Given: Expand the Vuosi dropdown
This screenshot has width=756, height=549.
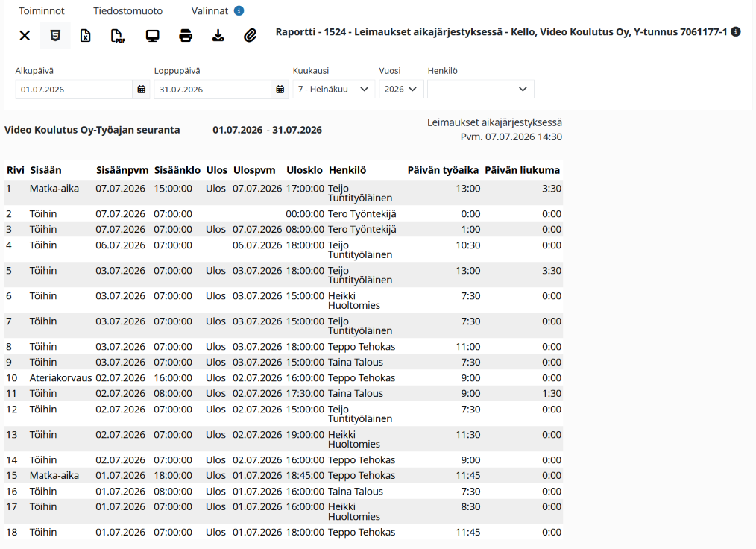Looking at the screenshot, I should 401,90.
